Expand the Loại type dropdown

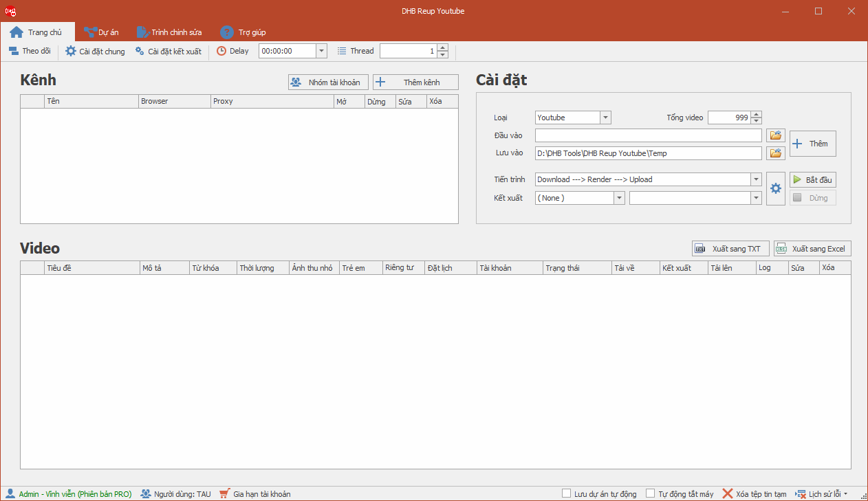[605, 118]
